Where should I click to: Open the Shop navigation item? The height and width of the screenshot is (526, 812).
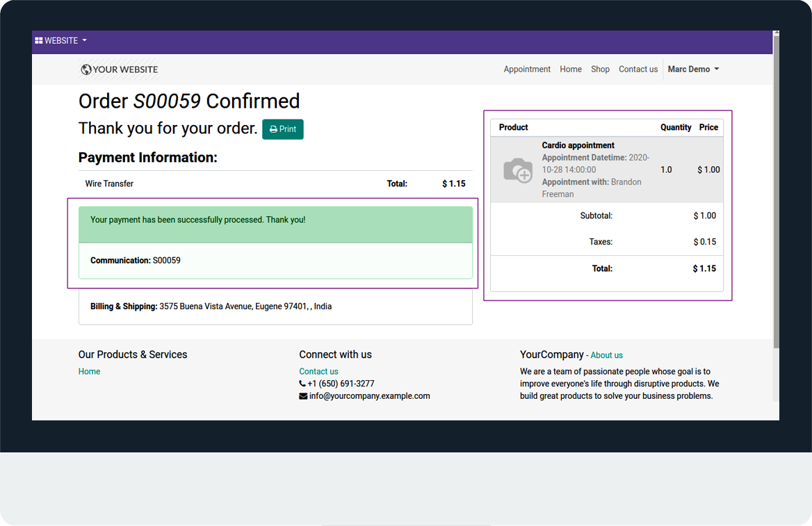click(x=600, y=69)
